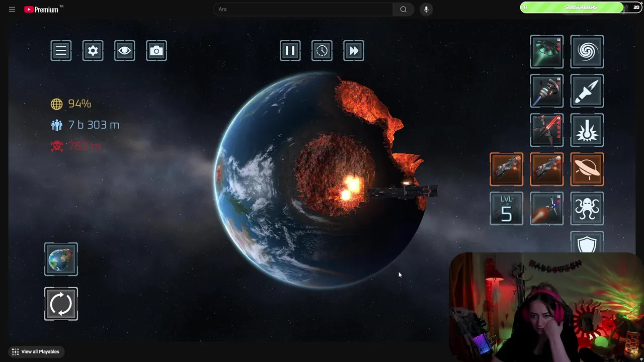The image size is (644, 362).
Task: Select the UFO beam weapon
Action: click(x=547, y=52)
